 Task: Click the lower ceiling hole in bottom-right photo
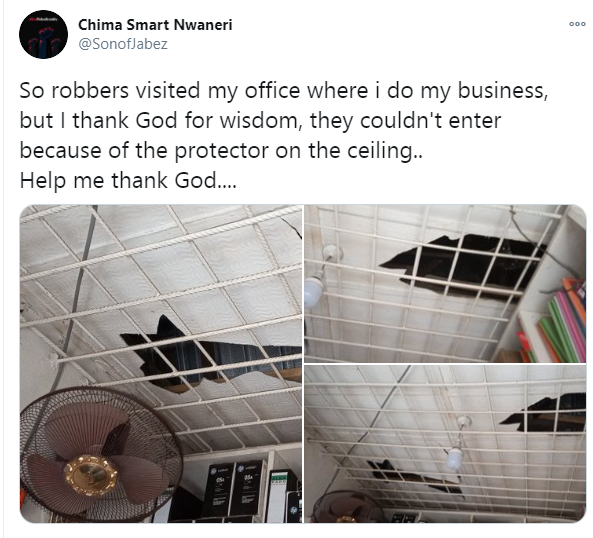[414, 477]
